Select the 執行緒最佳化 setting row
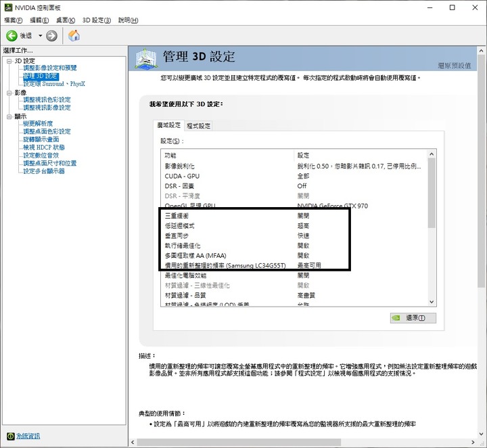Image resolution: width=487 pixels, height=448 pixels. [294, 246]
